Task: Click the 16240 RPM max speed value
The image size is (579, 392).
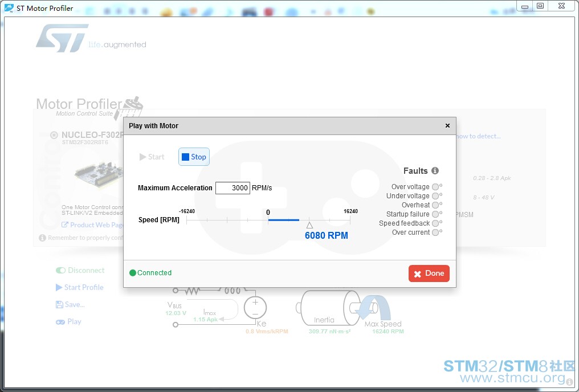Action: (388, 332)
